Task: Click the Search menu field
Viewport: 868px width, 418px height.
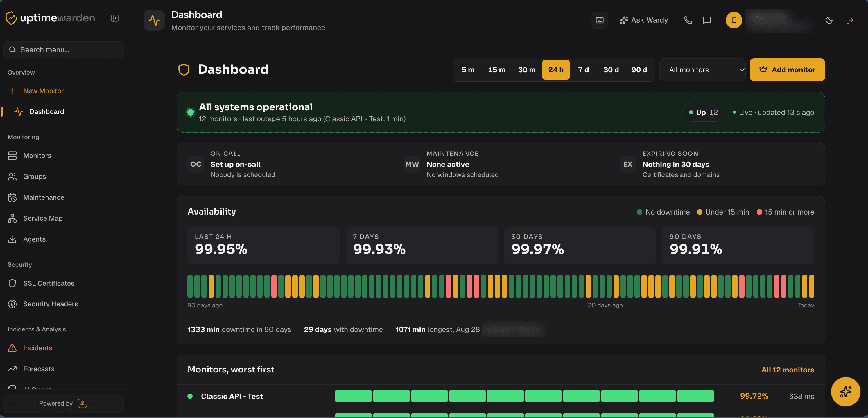Action: coord(64,50)
